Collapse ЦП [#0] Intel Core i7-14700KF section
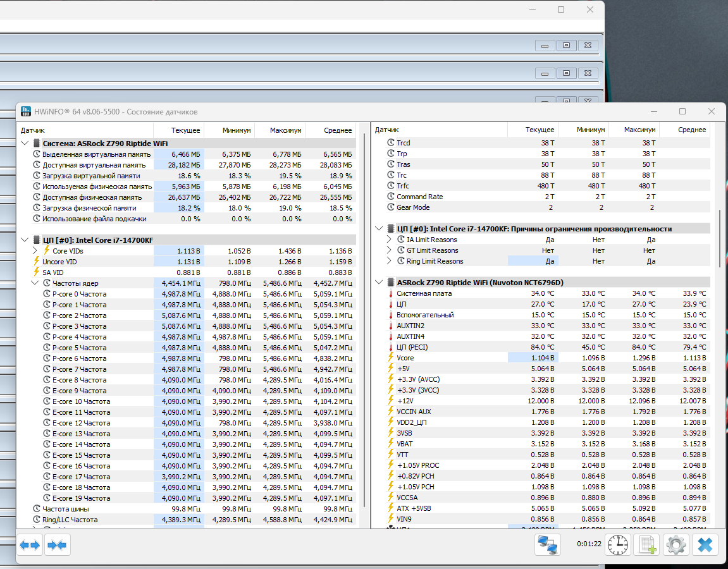This screenshot has height=569, width=728. [x=25, y=240]
